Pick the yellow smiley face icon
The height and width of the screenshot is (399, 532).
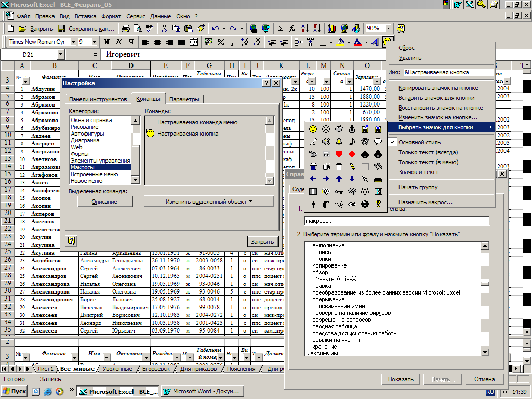tap(313, 129)
